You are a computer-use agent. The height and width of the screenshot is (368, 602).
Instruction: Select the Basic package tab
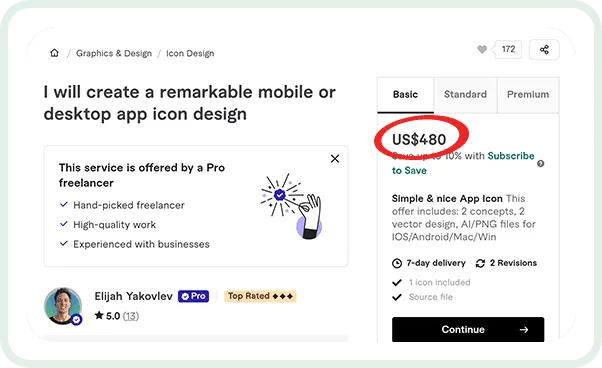coord(405,95)
